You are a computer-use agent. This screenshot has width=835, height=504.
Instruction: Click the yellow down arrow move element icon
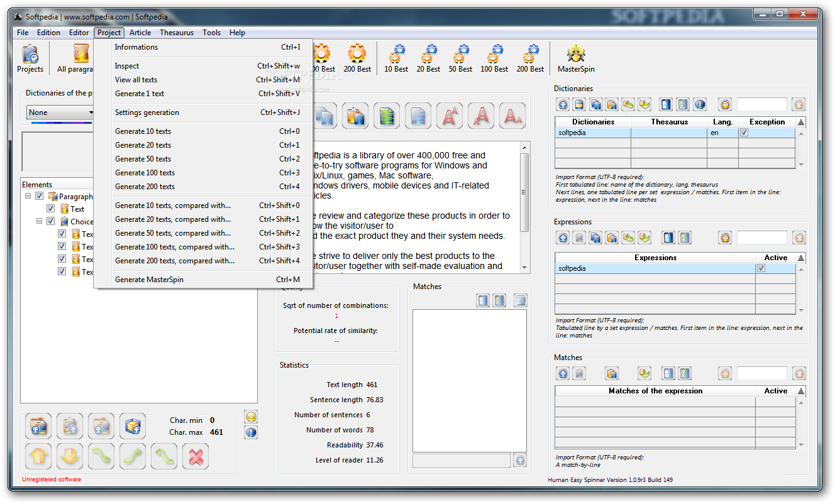tap(70, 456)
